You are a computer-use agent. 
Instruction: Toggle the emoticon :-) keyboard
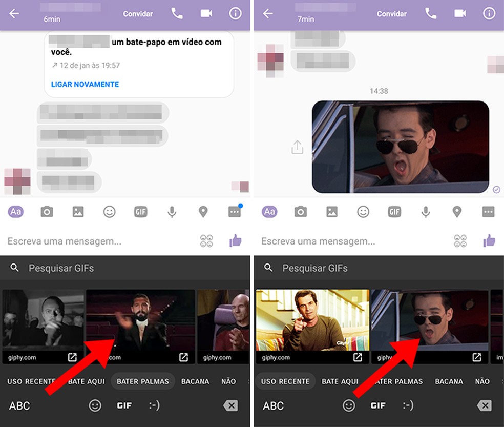[154, 405]
